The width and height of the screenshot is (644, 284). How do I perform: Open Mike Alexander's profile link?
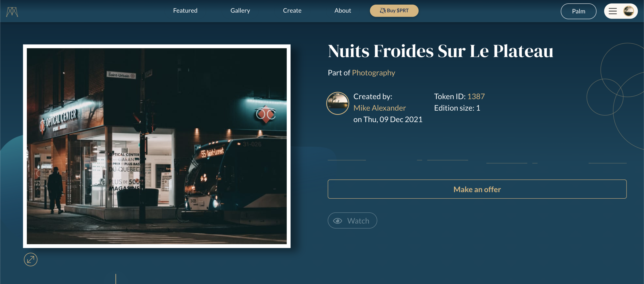[x=379, y=108]
